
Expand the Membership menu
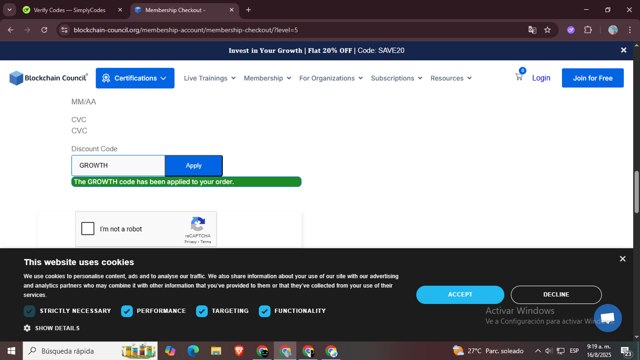click(x=267, y=78)
